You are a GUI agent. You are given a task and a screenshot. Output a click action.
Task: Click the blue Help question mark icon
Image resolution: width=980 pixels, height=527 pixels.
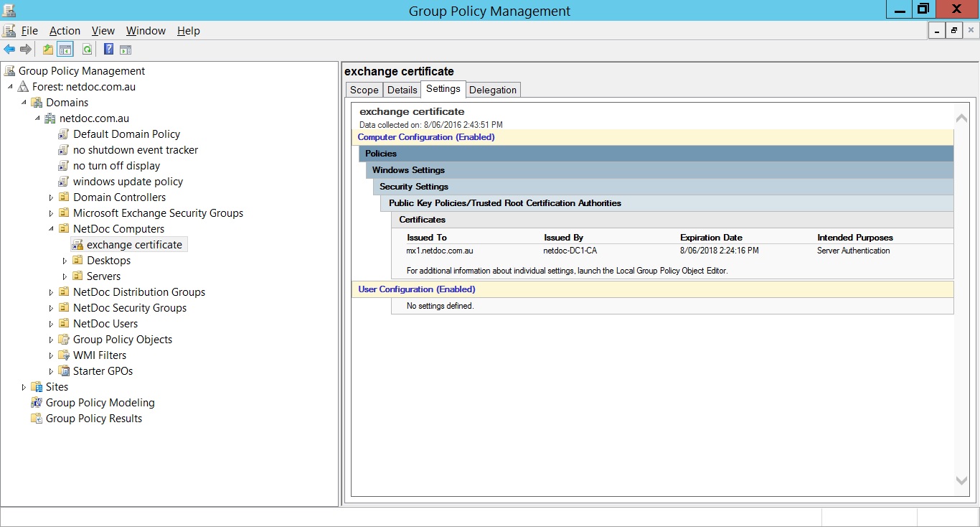[108, 50]
